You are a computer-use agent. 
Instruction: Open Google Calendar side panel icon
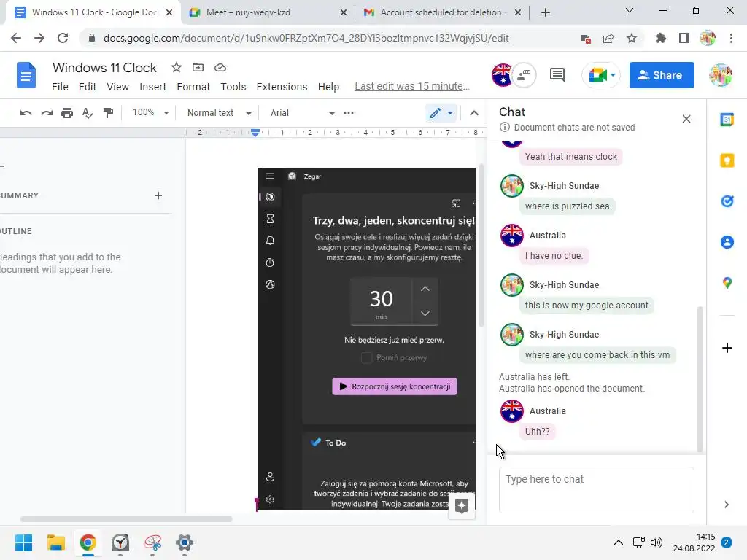pyautogui.click(x=727, y=120)
